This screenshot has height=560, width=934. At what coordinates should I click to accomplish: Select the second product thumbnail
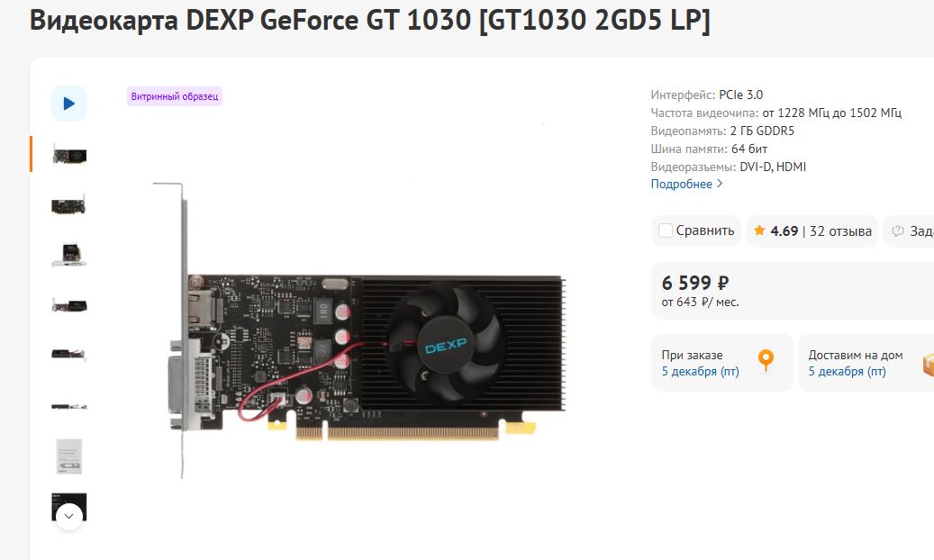69,205
